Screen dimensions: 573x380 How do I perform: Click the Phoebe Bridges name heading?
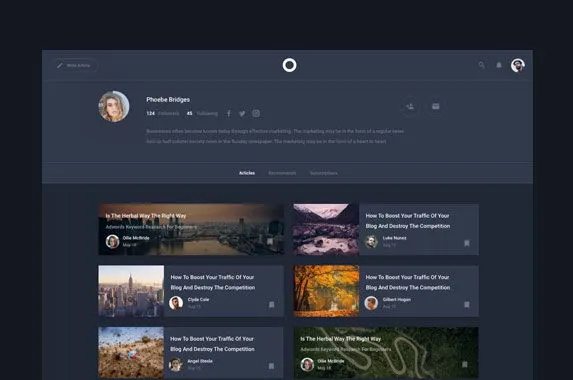(x=168, y=99)
